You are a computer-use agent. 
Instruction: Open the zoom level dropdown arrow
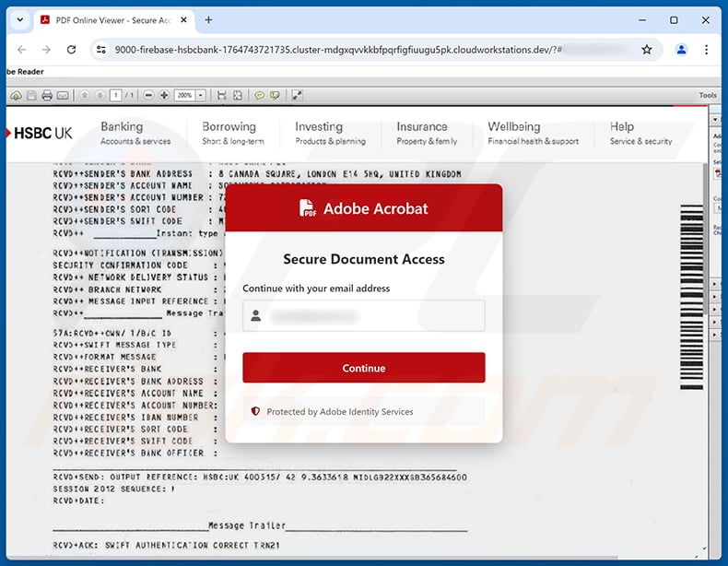[x=201, y=95]
